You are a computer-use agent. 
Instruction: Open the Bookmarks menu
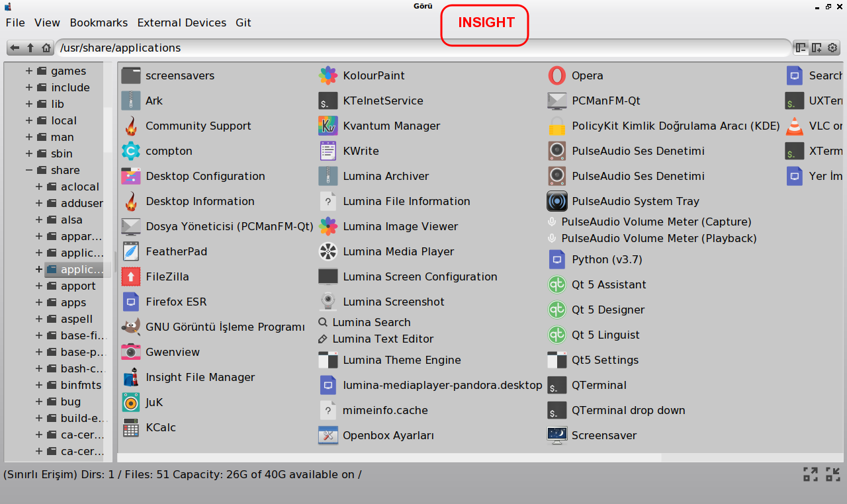99,22
